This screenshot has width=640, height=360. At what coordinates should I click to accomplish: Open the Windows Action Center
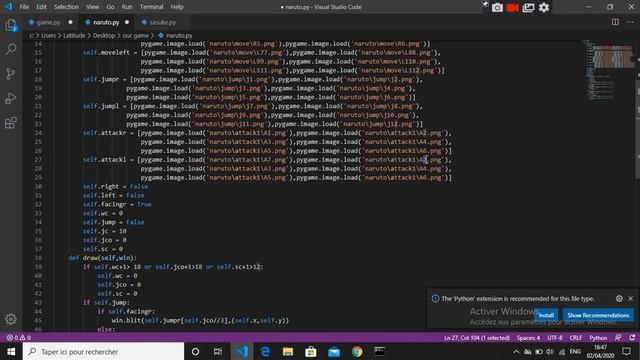tap(627, 351)
